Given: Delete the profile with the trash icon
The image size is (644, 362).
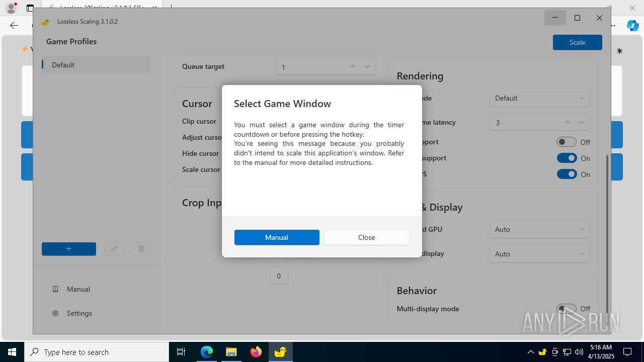Looking at the screenshot, I should 141,249.
